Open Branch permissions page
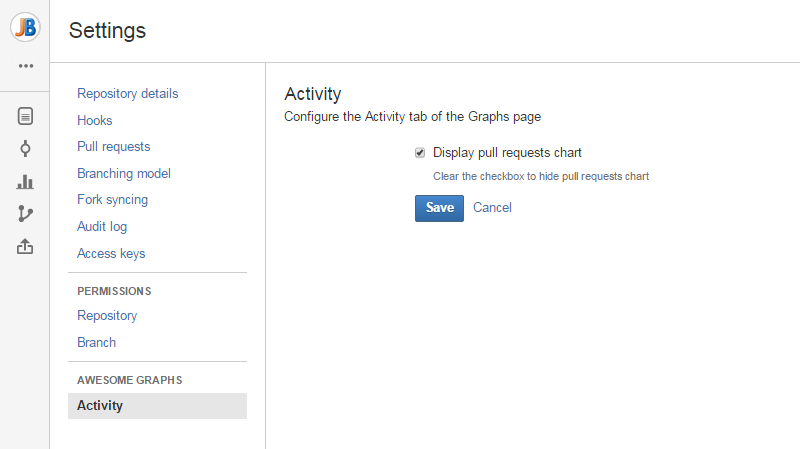Screen dimensions: 800x449 pyautogui.click(x=96, y=343)
